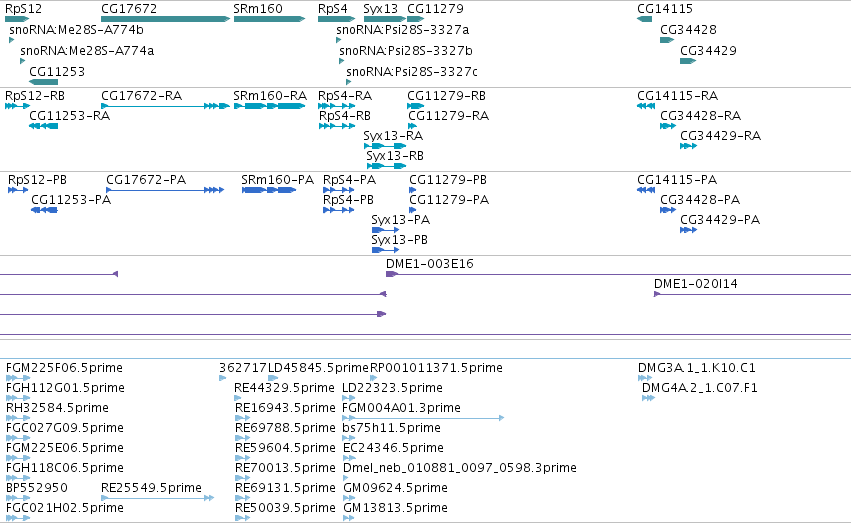Click the RpS4 gene label

[333, 9]
